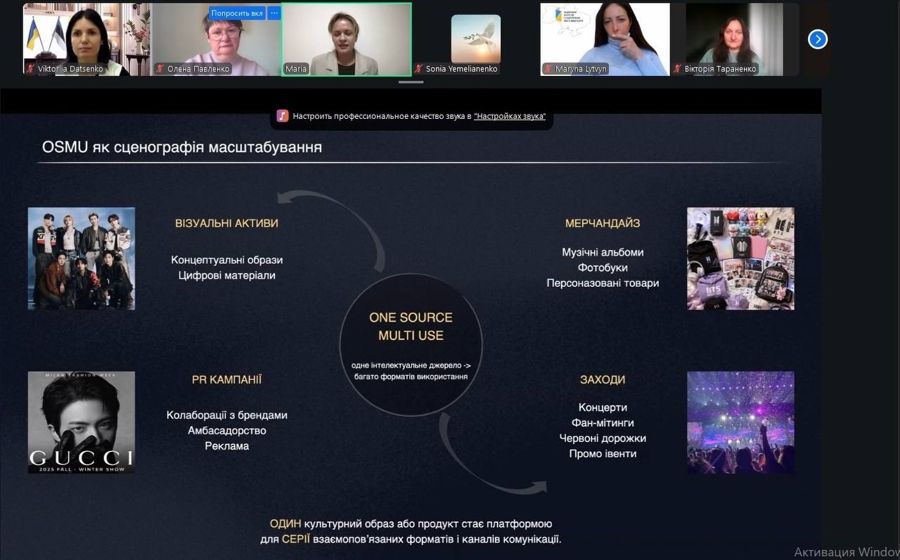Select Вікторія Тараненко's video tile
The image size is (900, 560).
tap(734, 38)
